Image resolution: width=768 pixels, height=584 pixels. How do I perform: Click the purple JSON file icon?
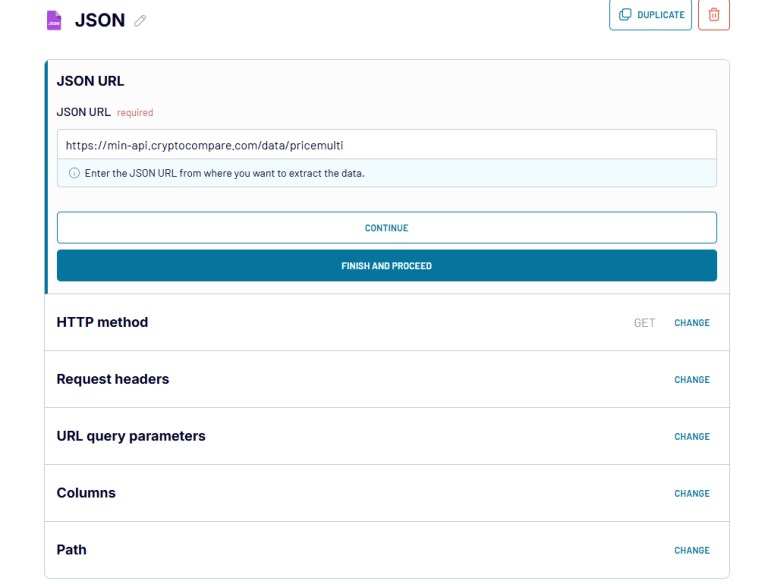point(54,20)
